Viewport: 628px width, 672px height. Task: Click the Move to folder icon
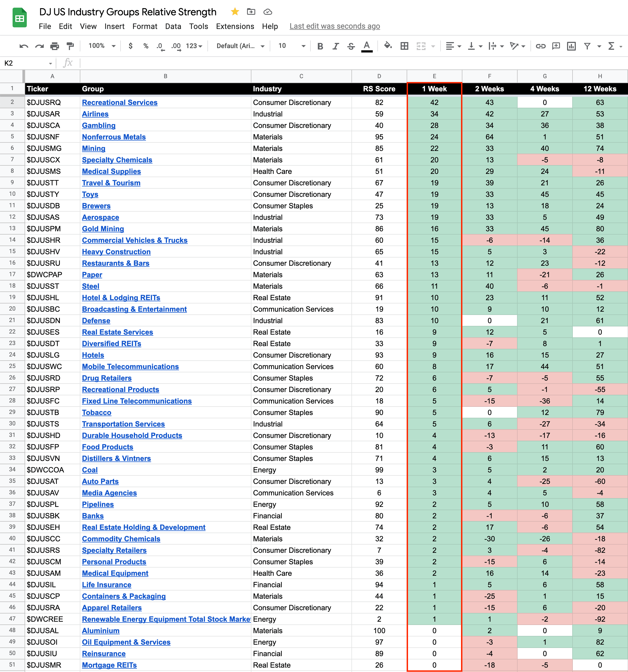(251, 12)
